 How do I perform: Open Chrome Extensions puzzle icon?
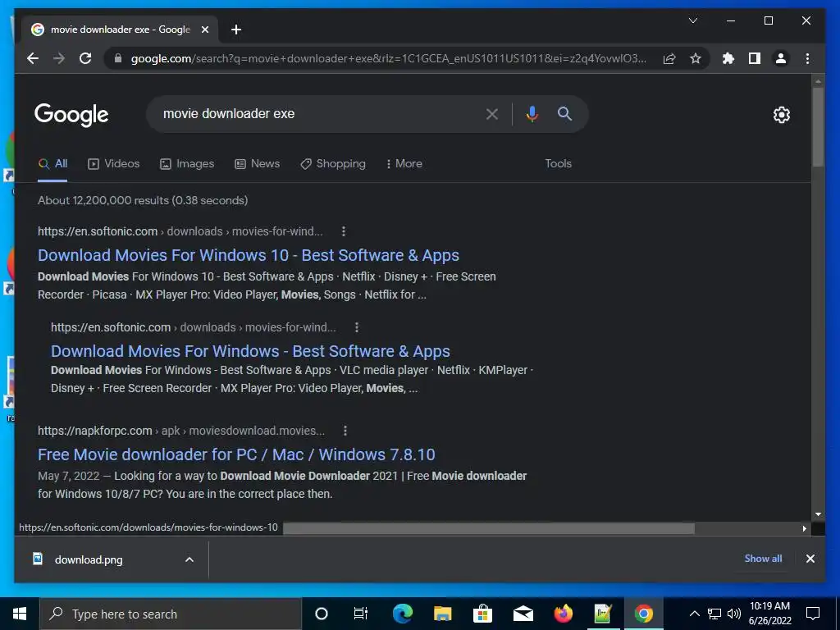coord(728,58)
